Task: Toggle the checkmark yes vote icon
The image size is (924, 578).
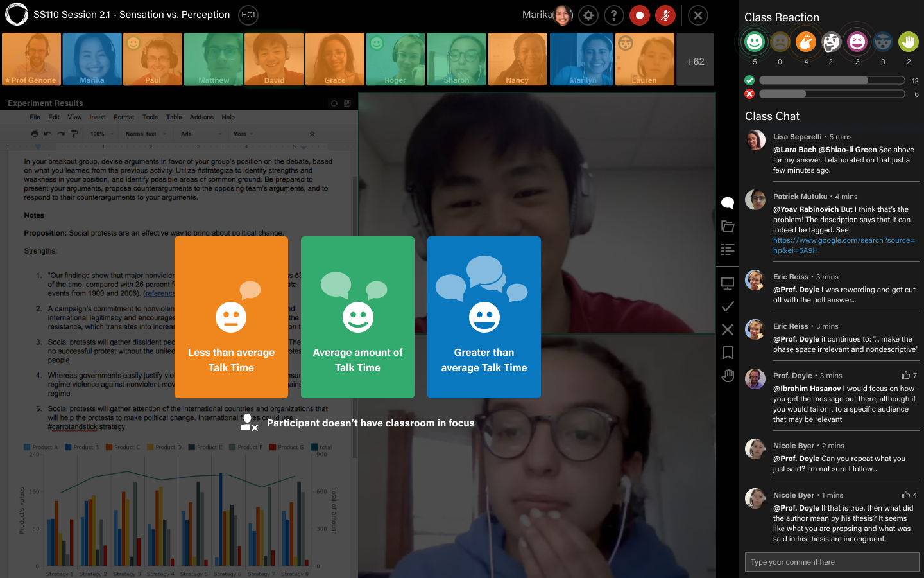Action: pos(728,306)
